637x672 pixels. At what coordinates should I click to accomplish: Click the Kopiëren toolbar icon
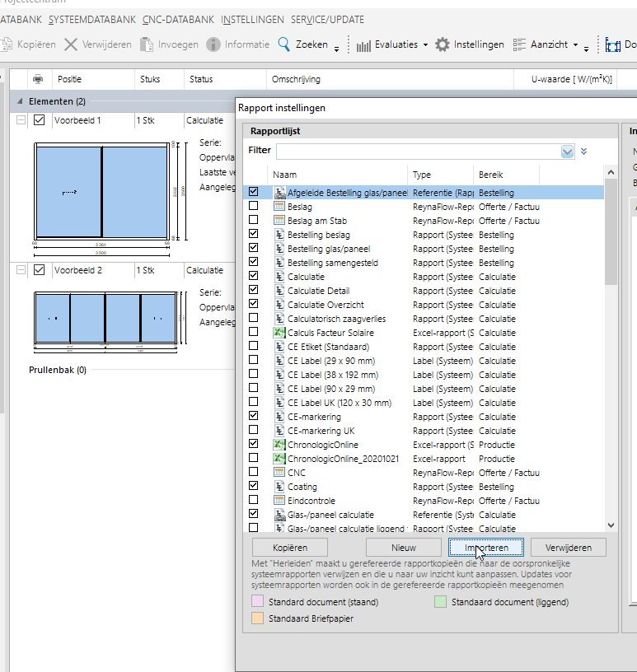click(6, 44)
